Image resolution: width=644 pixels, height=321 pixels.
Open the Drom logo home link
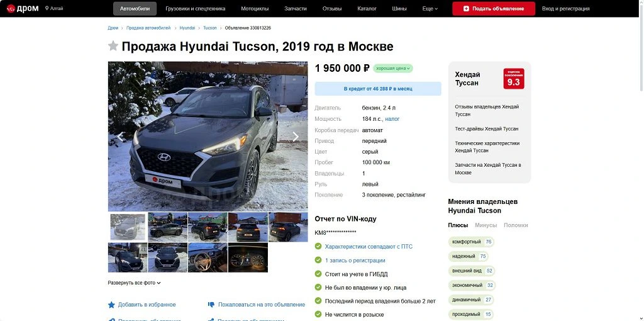coord(23,8)
